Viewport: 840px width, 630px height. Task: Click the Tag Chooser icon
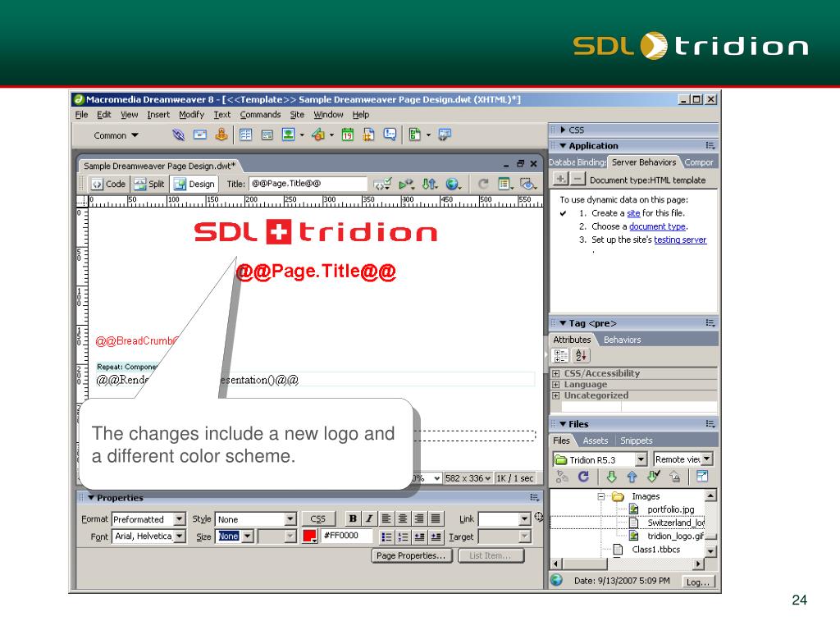tap(444, 135)
